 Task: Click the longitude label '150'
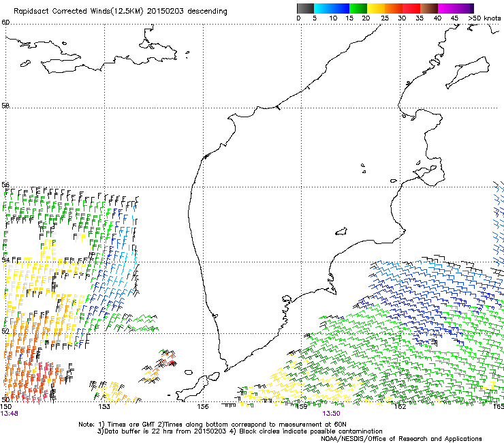(6, 407)
